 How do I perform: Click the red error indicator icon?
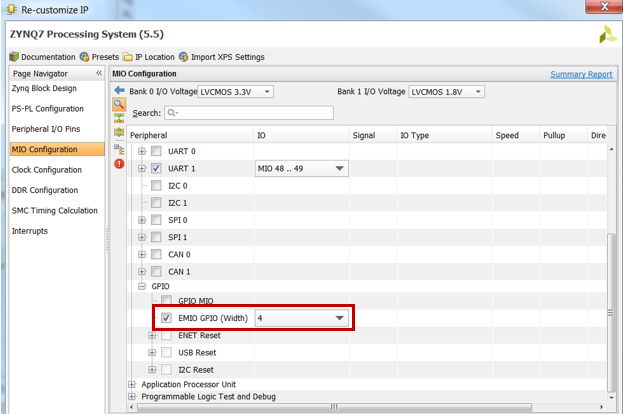point(119,163)
